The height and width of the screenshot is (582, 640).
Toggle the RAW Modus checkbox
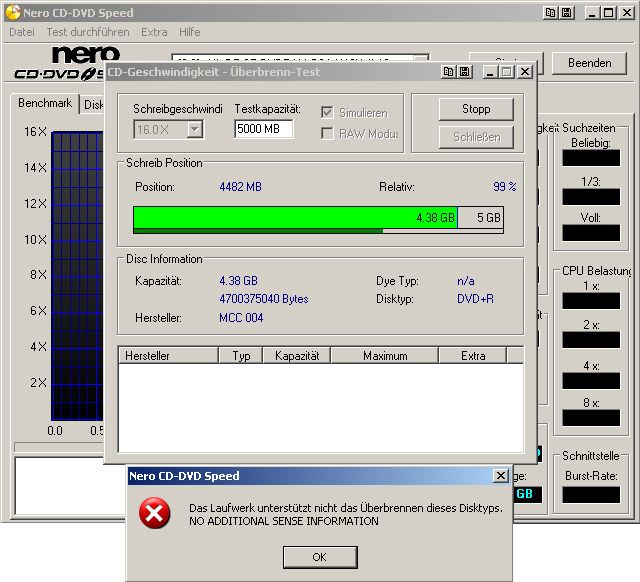pos(327,133)
